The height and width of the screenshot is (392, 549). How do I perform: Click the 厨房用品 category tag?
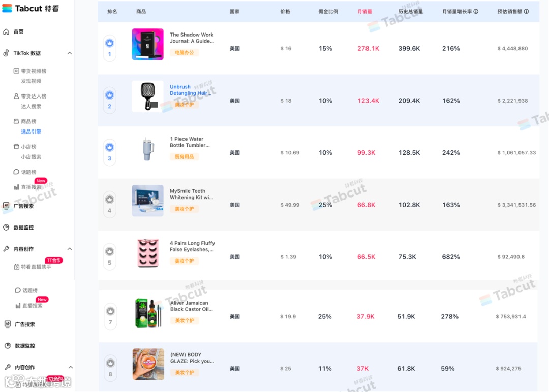tap(184, 157)
